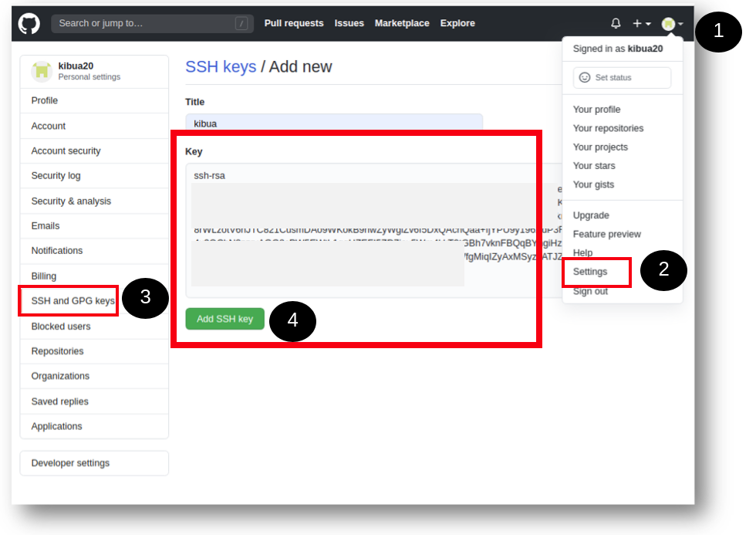Open Developer settings
Image resolution: width=756 pixels, height=535 pixels.
point(94,463)
